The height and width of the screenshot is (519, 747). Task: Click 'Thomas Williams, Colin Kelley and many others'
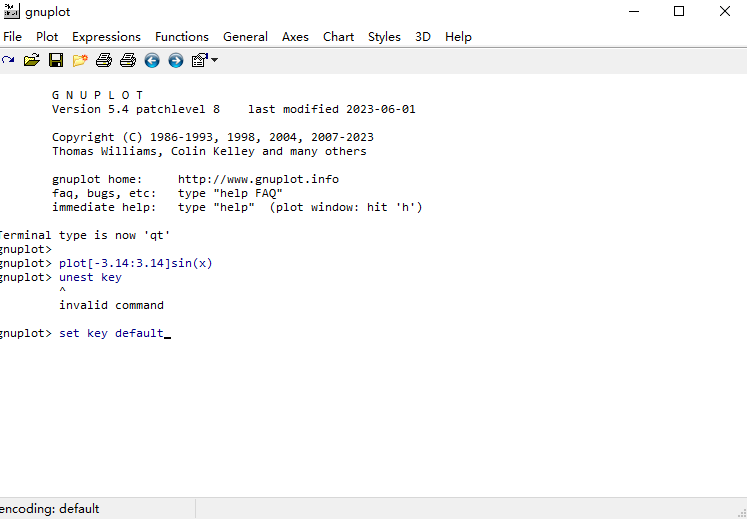pyautogui.click(x=210, y=151)
